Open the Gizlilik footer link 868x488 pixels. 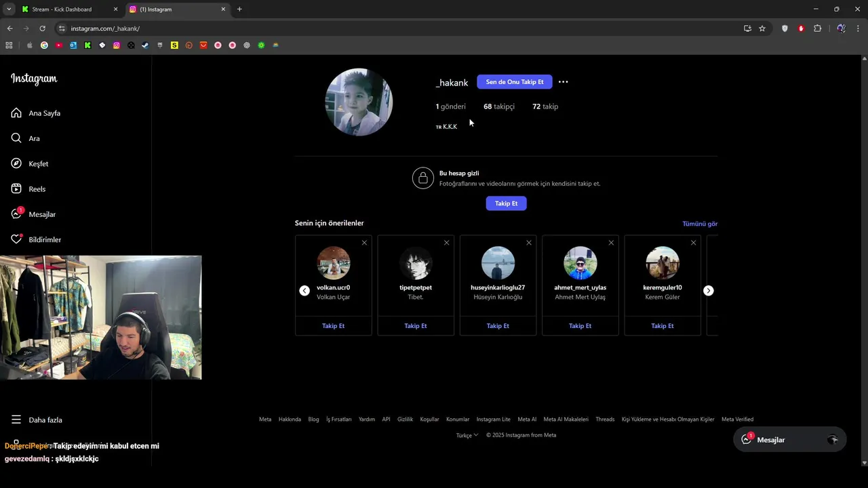click(x=405, y=420)
